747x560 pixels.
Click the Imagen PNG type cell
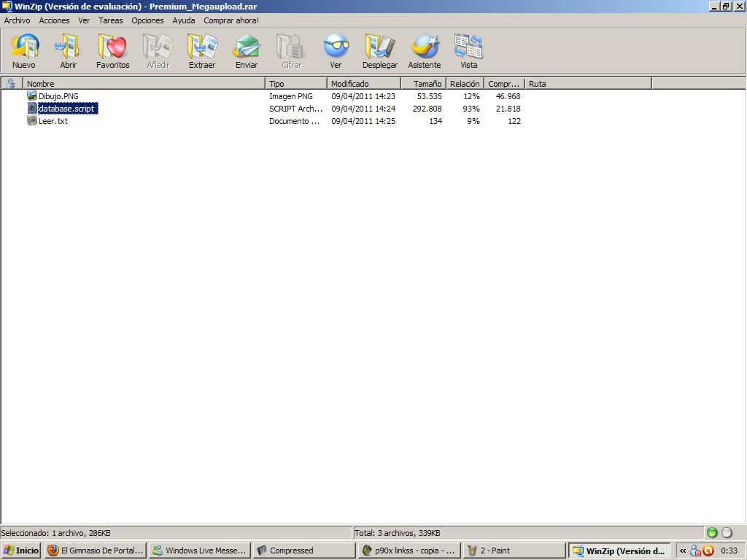pyautogui.click(x=290, y=96)
